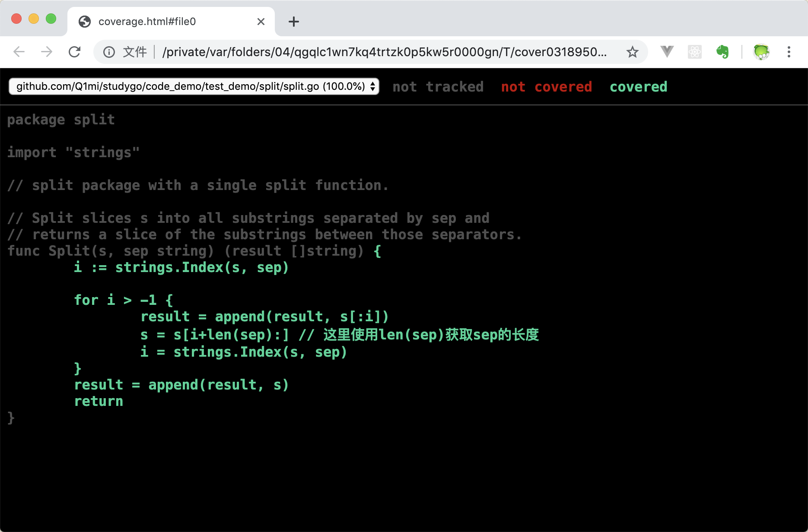
Task: Click the address bar file path
Action: [384, 52]
